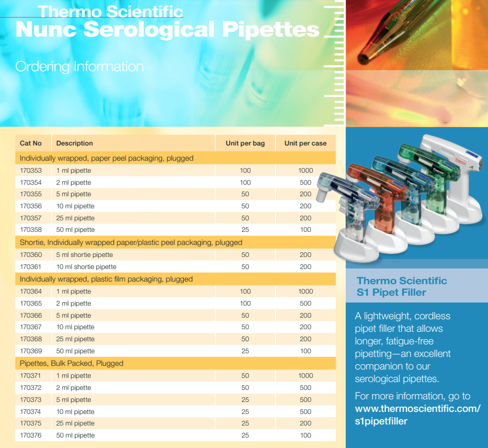Select catalog number 170368
Viewport: 488px width, 448px height.
point(31,339)
